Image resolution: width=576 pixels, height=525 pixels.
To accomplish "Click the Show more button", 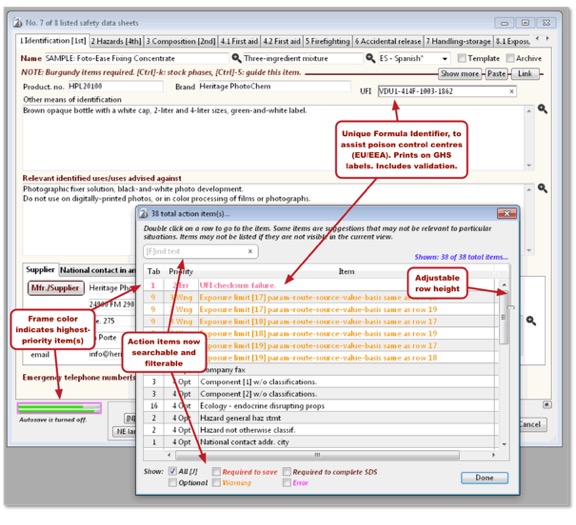I will (x=460, y=74).
